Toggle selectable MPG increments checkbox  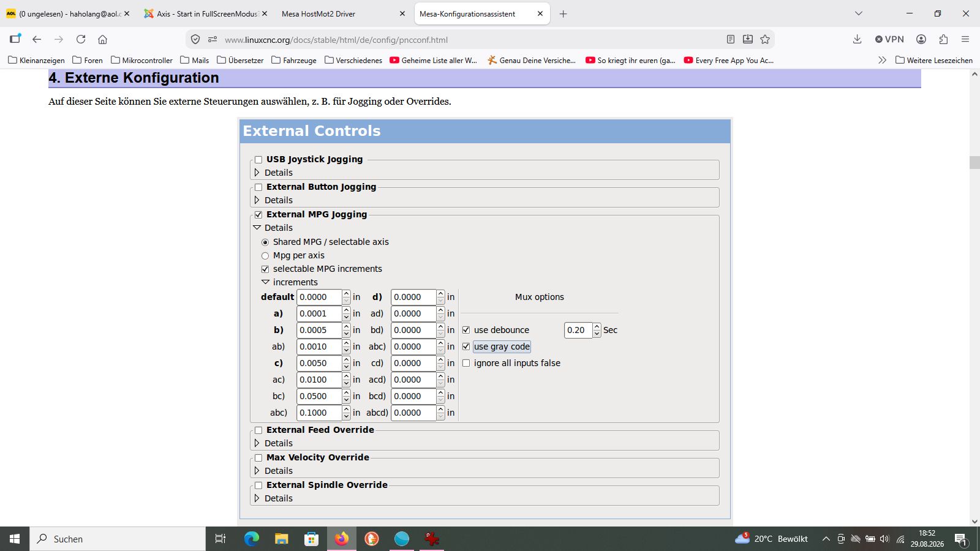coord(265,269)
